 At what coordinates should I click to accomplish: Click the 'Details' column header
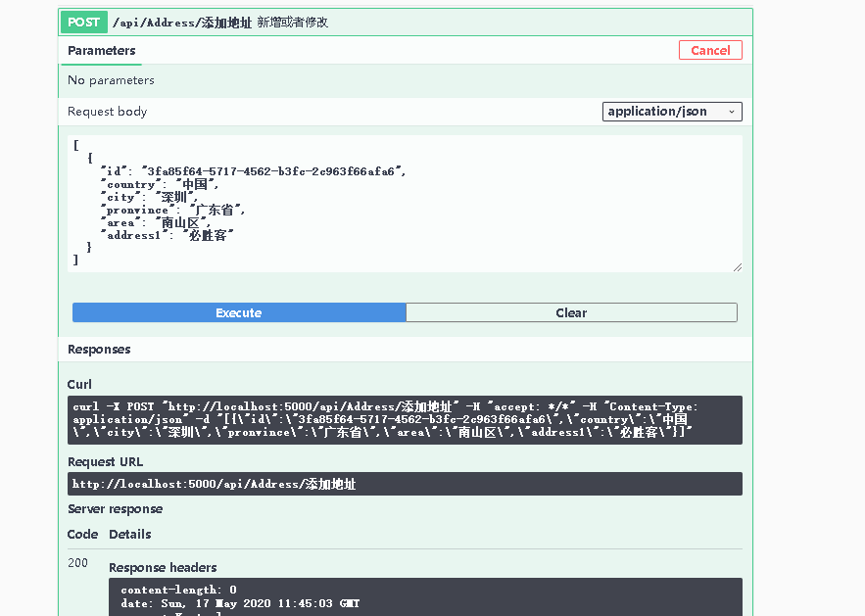[x=129, y=535]
